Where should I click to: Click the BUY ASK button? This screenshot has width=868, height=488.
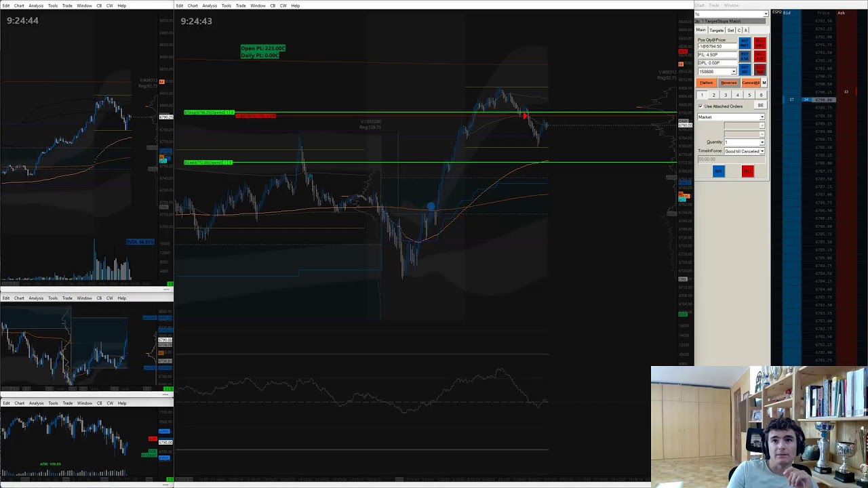click(x=745, y=56)
